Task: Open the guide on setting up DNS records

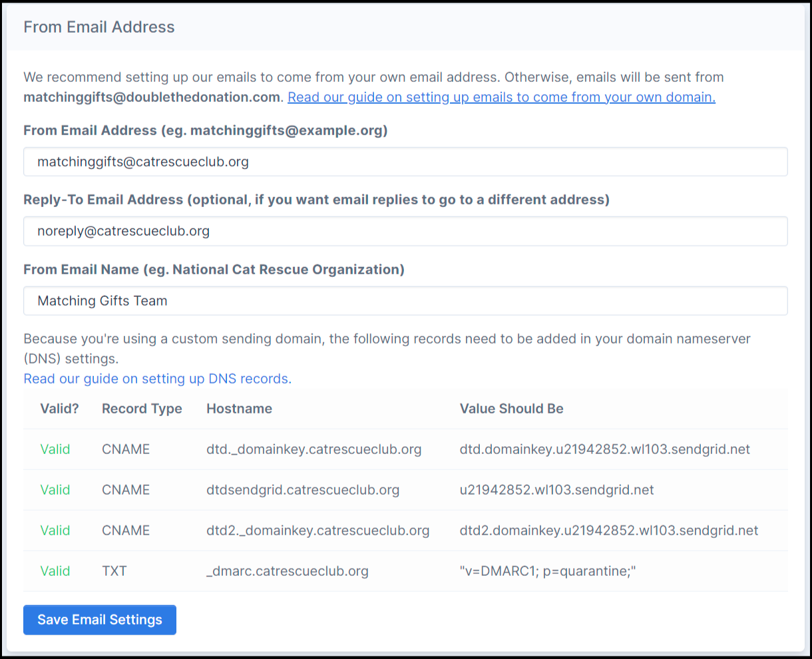Action: coord(156,378)
